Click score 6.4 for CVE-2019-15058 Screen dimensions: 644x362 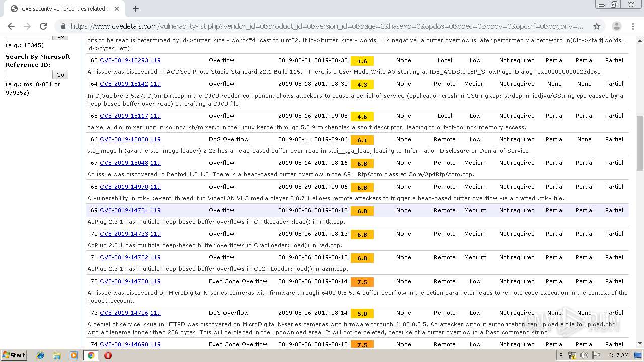[x=362, y=140]
